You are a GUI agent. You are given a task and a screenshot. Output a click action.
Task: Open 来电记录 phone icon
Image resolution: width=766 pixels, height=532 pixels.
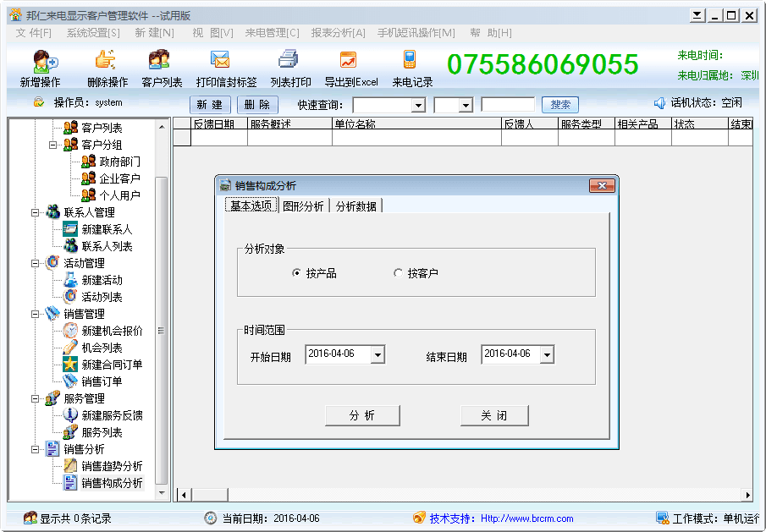[411, 67]
